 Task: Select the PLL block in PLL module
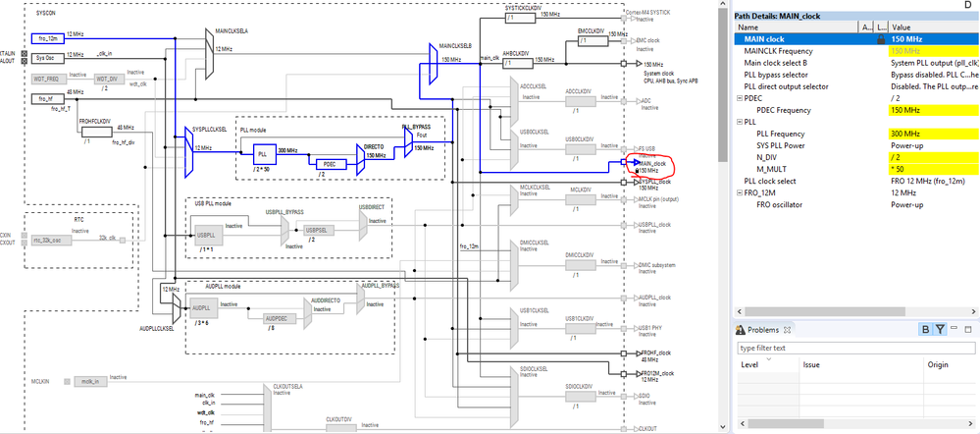[263, 153]
